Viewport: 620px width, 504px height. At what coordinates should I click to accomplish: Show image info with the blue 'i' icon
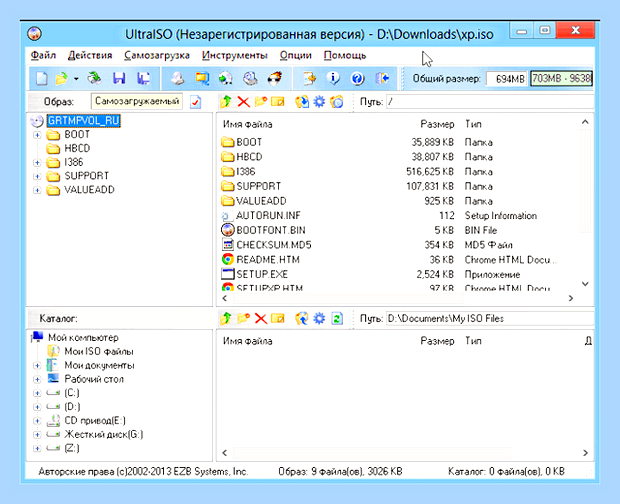(x=333, y=78)
